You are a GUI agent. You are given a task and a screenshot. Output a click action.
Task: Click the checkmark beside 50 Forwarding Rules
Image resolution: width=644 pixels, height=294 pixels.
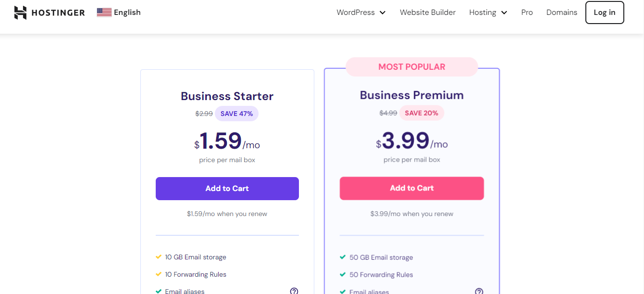[343, 275]
